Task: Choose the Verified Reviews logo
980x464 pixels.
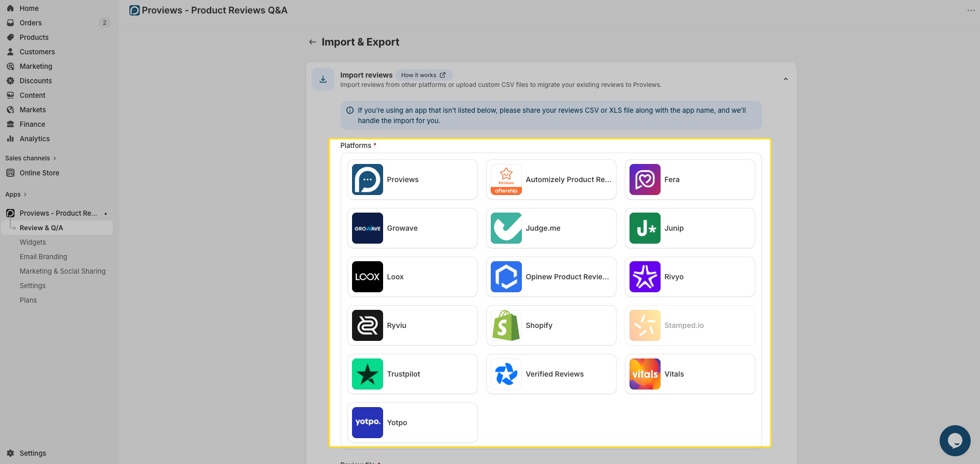Action: click(x=506, y=374)
